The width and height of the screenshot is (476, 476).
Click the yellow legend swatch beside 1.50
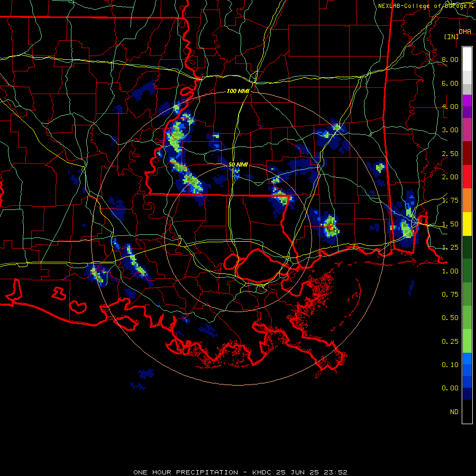pyautogui.click(x=467, y=224)
